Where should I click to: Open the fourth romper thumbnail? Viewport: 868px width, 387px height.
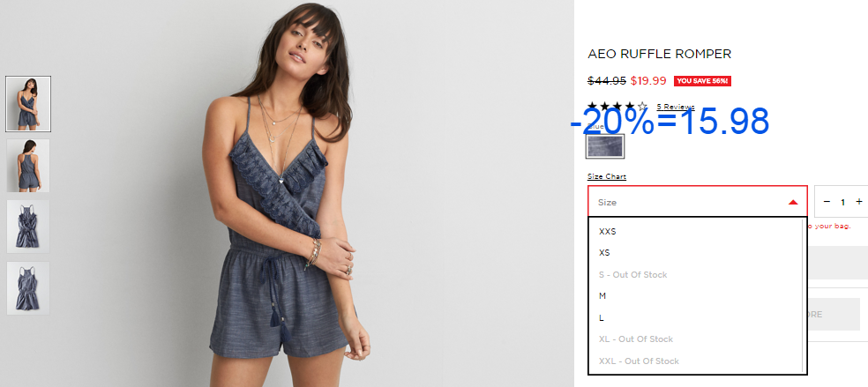[x=28, y=288]
